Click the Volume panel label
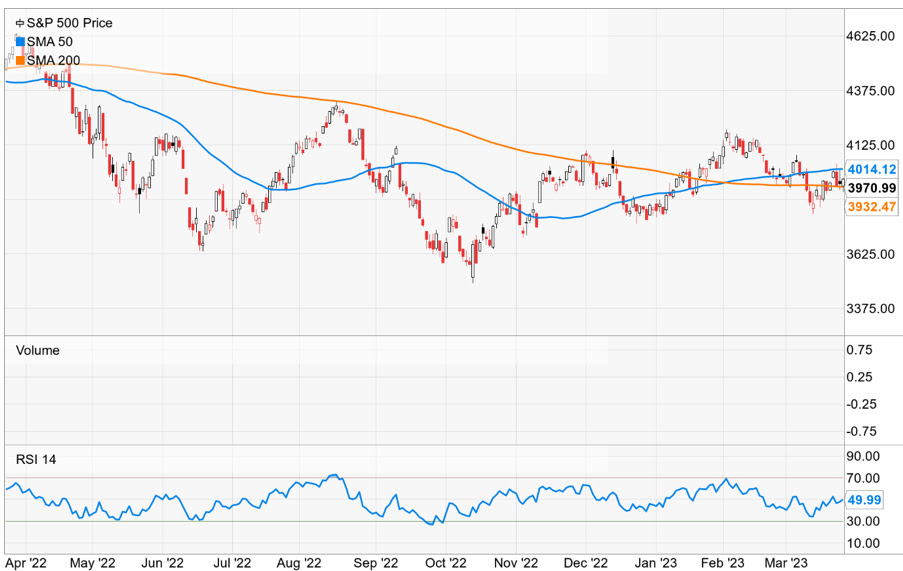Image resolution: width=903 pixels, height=571 pixels. tap(37, 351)
